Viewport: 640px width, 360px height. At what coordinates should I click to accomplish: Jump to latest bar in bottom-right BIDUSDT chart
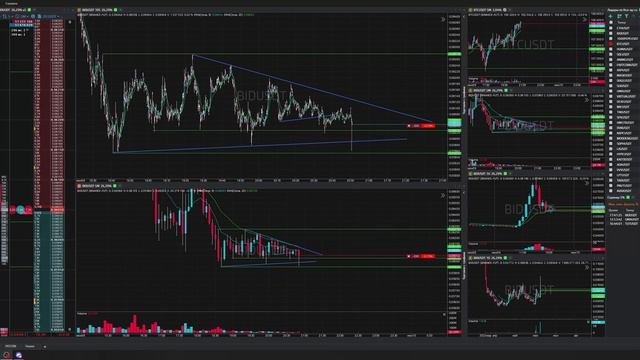coord(587,267)
